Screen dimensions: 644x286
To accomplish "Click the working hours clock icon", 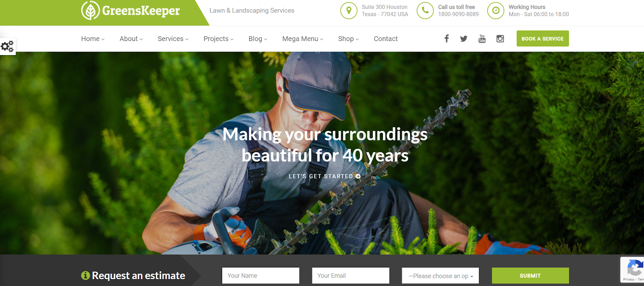I will click(x=496, y=10).
